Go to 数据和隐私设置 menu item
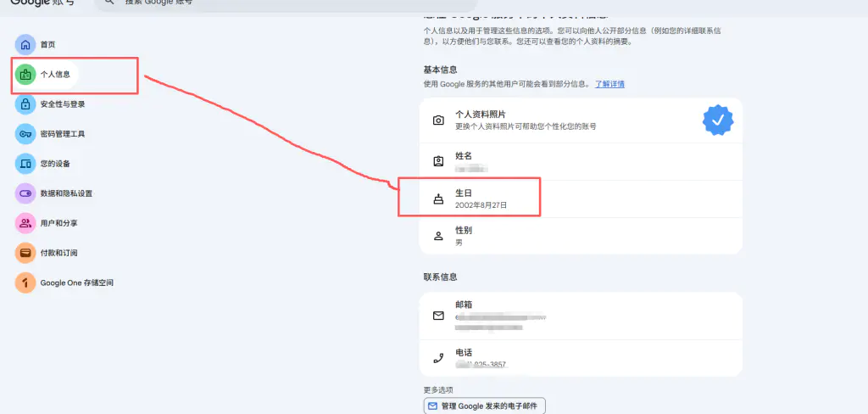The width and height of the screenshot is (868, 414). [x=66, y=193]
